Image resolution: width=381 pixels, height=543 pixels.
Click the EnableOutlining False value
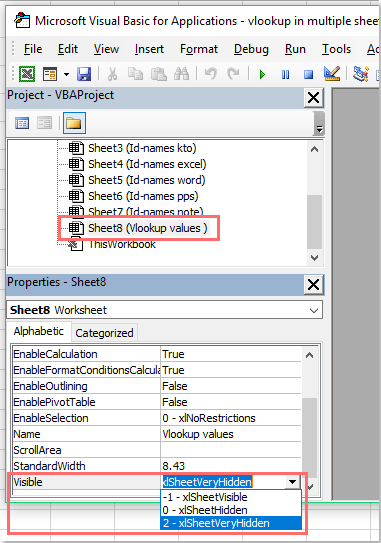[231, 386]
